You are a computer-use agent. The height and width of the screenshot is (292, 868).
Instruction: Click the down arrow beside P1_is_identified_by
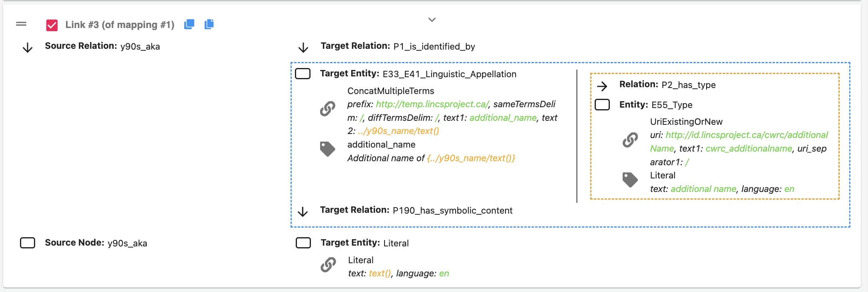[x=303, y=48]
